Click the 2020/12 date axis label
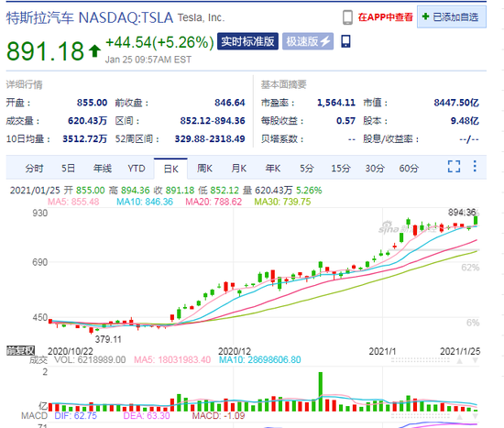504x428 pixels. [x=235, y=351]
